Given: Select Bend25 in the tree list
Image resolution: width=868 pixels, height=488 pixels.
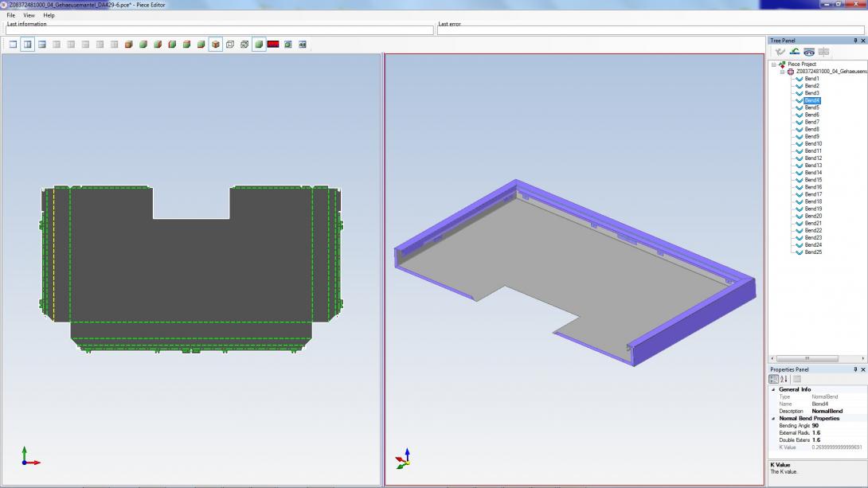Looking at the screenshot, I should (813, 252).
